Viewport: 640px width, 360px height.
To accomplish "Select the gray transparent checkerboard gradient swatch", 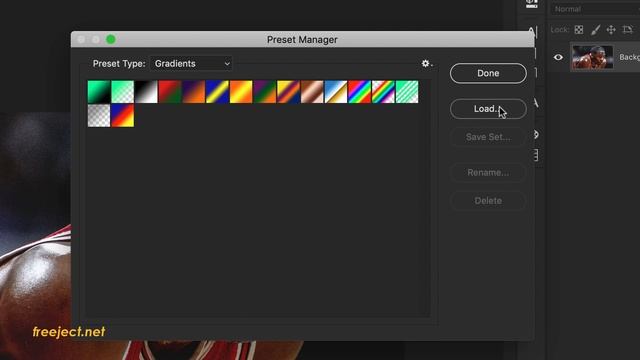I will [x=99, y=116].
